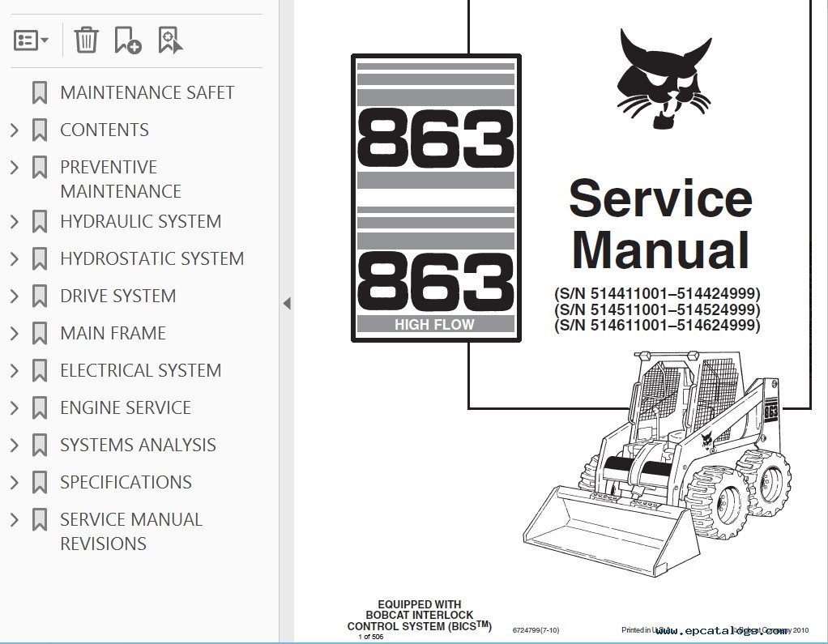Select the DRIVE SYSTEM bookmark
Image resolution: width=828 pixels, height=644 pixels.
click(x=118, y=296)
